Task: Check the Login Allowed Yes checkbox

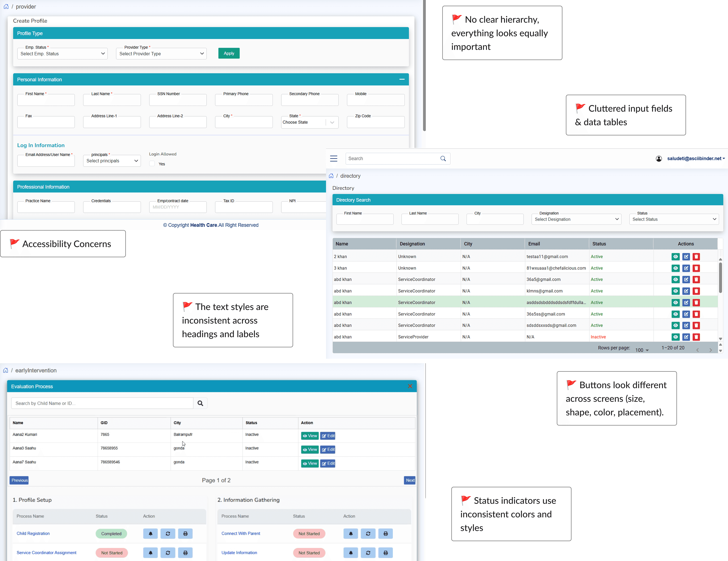Action: [x=152, y=164]
